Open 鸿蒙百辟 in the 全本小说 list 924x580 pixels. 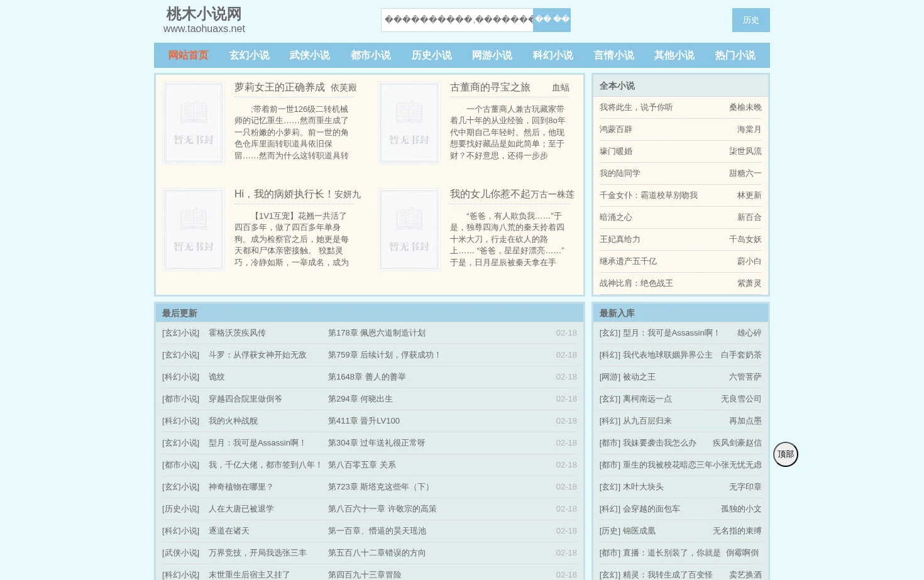(x=616, y=129)
